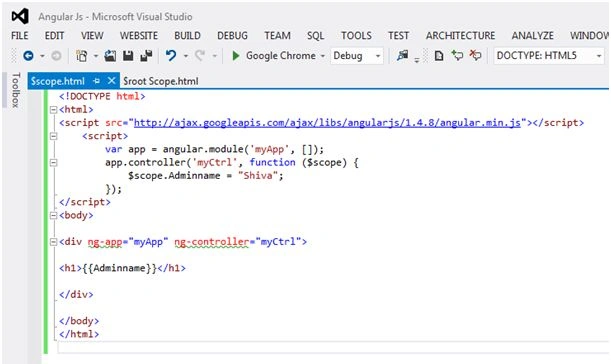Open the EDIT menu
The image size is (611, 364).
point(54,35)
